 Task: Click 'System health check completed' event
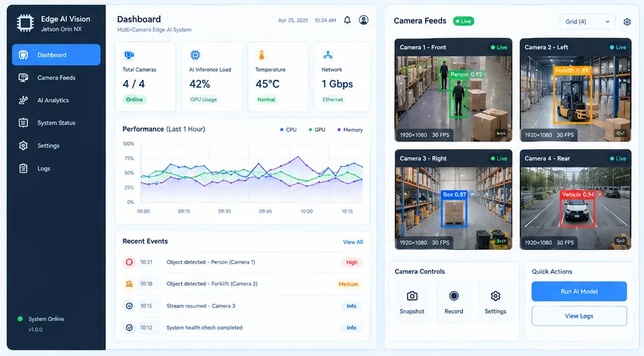(x=204, y=328)
